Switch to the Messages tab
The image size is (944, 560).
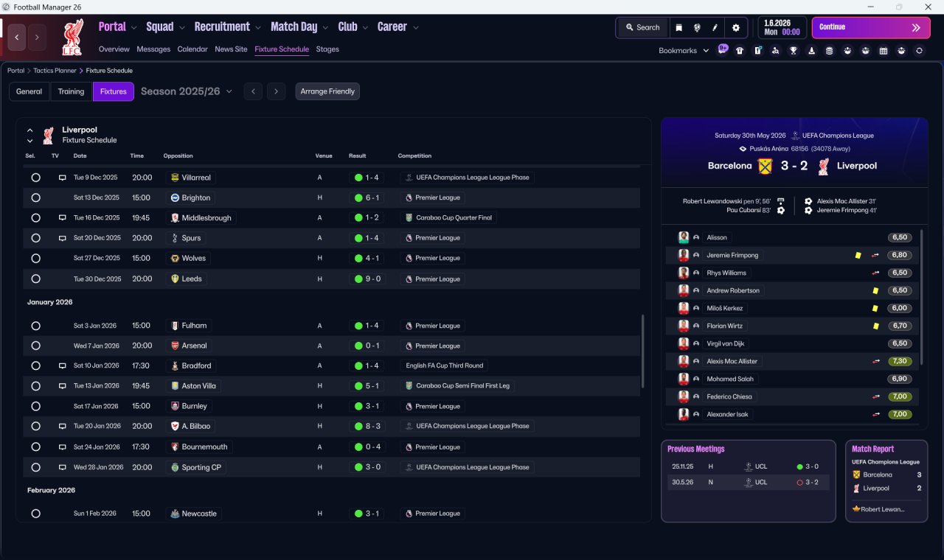(153, 49)
